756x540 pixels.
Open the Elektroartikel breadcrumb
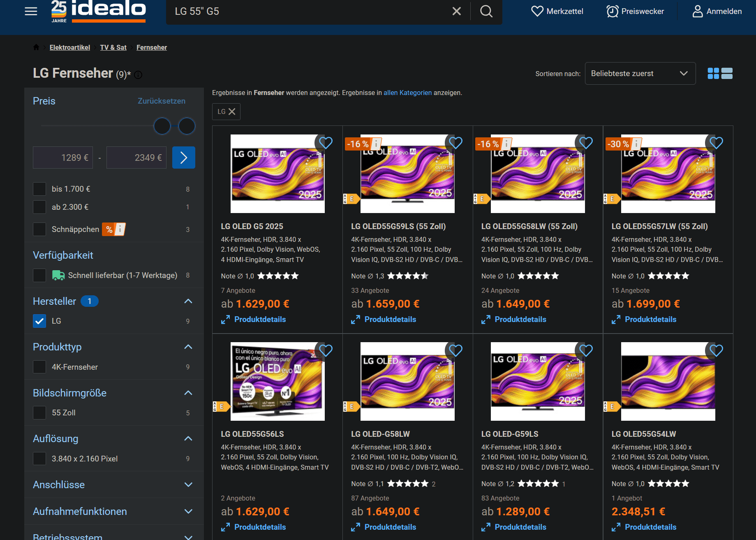click(x=70, y=47)
